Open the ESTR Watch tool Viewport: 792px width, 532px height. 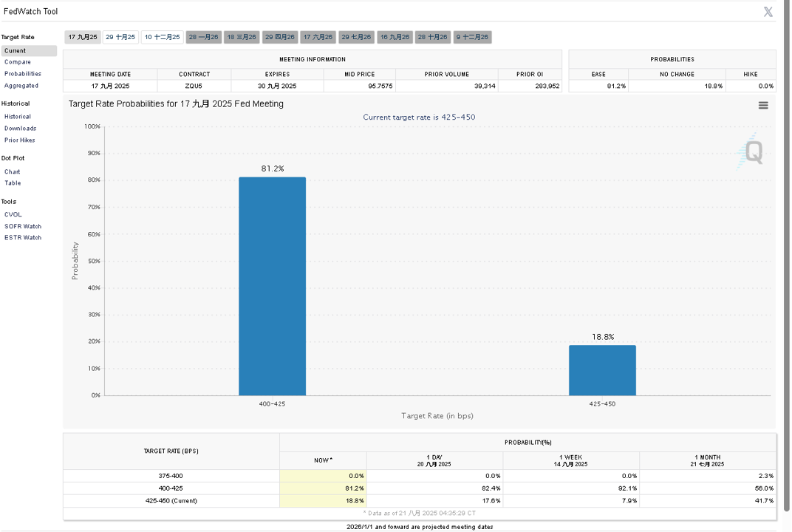tap(23, 237)
